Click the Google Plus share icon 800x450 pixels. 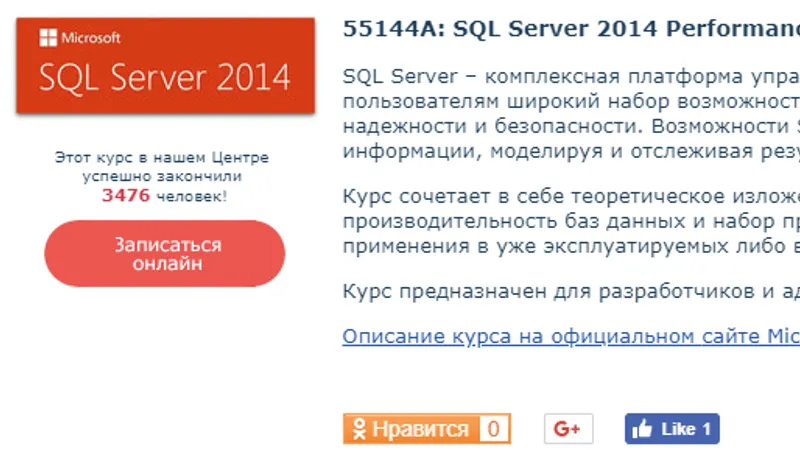(568, 429)
